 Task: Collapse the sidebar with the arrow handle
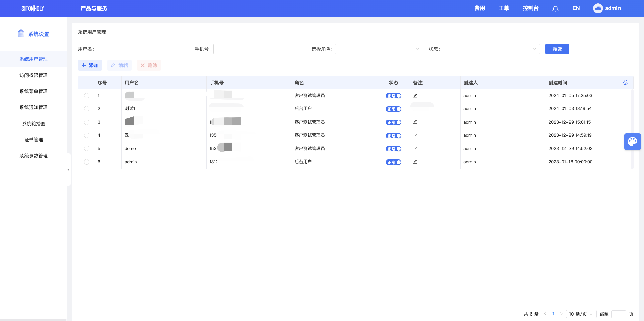68,170
